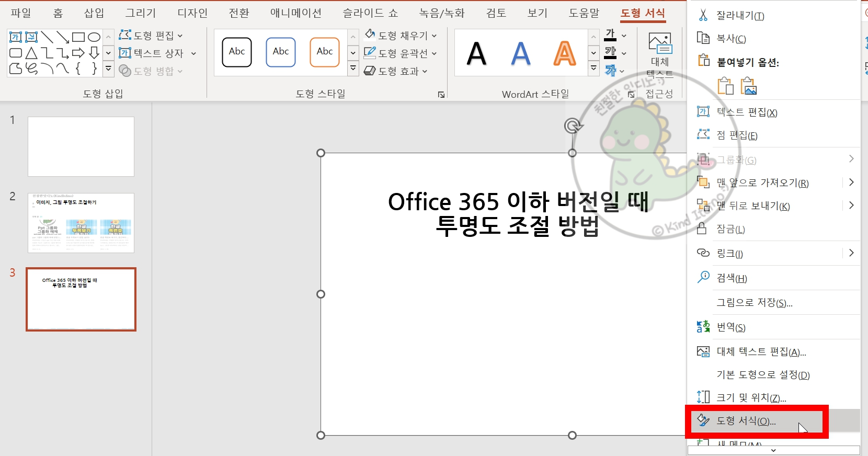Image resolution: width=868 pixels, height=456 pixels.
Task: Expand the shape styles gallery
Action: click(x=353, y=69)
